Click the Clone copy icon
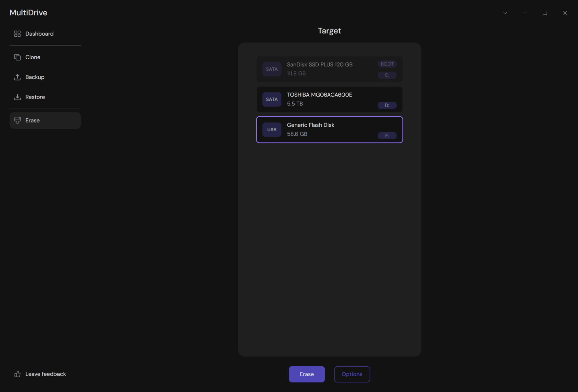This screenshot has width=578, height=392. click(x=17, y=57)
